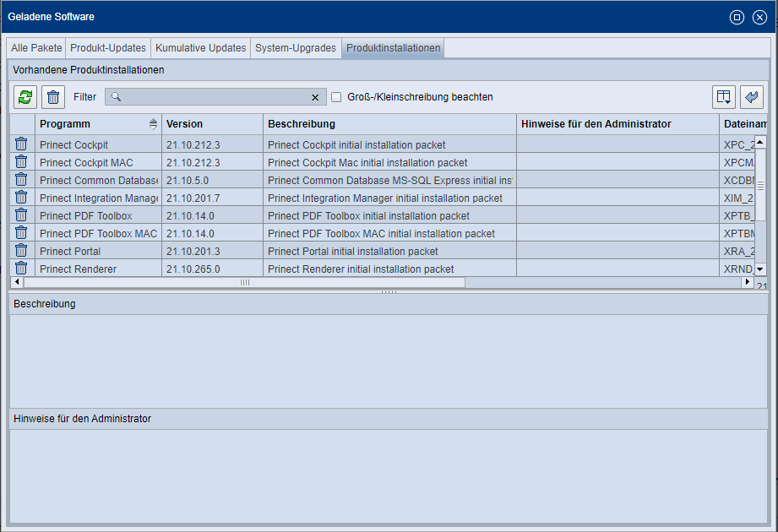The image size is (778, 532).
Task: Click 'Prinect Renderer initial installation packet' description
Action: click(x=361, y=269)
